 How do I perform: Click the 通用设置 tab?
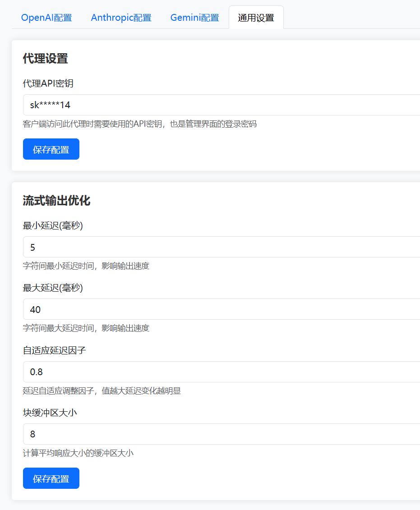[x=256, y=18]
